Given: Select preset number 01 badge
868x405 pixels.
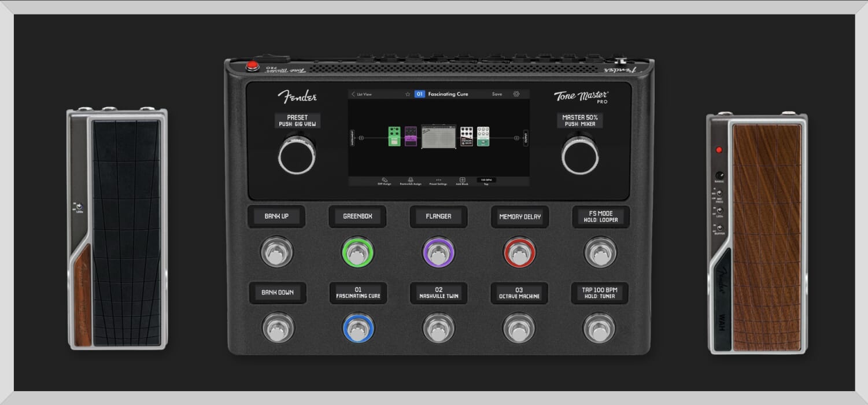Looking at the screenshot, I should (420, 94).
